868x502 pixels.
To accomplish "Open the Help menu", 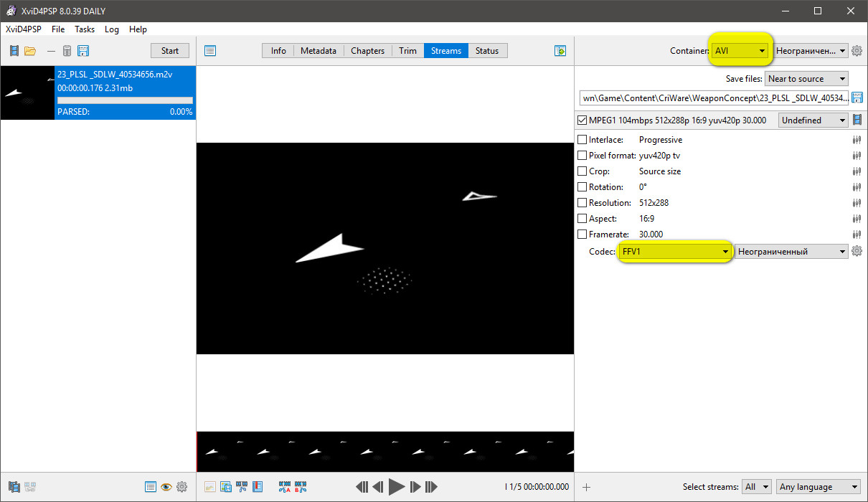I will (x=138, y=29).
